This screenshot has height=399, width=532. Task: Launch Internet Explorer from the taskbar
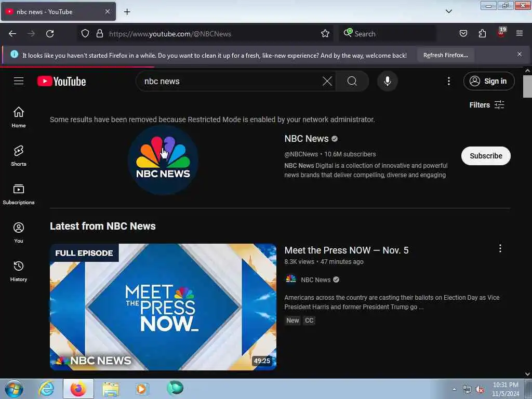[46, 389]
